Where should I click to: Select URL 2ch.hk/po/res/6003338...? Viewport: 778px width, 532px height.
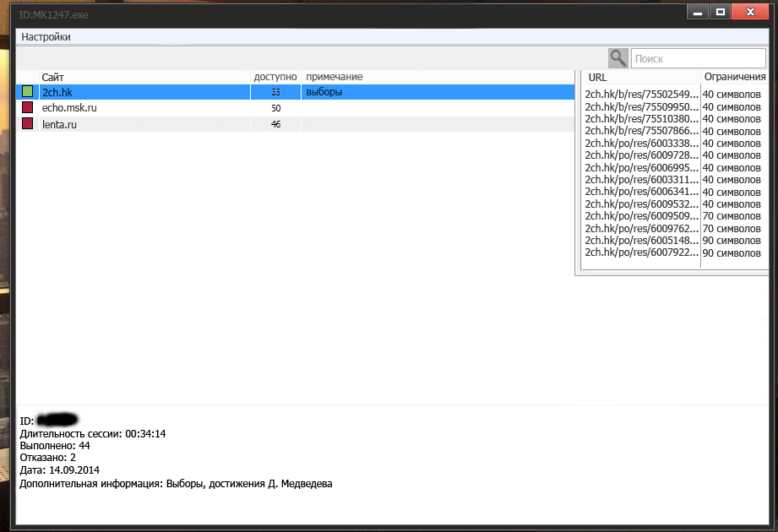(x=641, y=144)
